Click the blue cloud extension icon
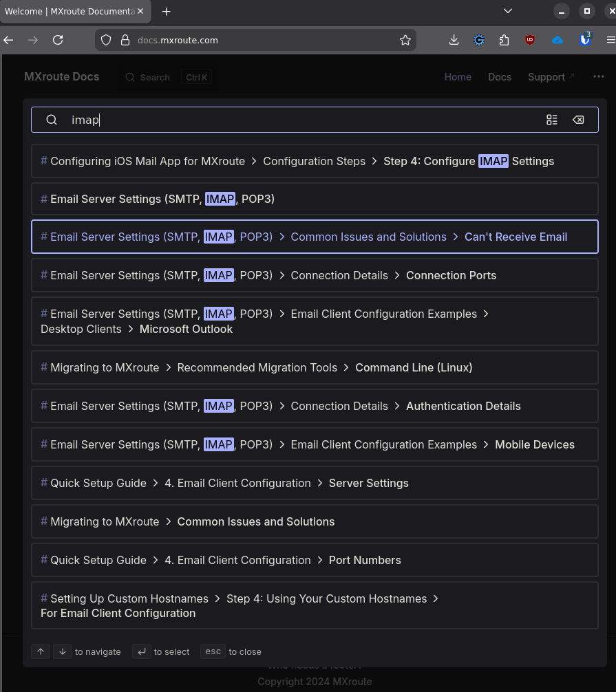The width and height of the screenshot is (616, 692). coord(557,40)
